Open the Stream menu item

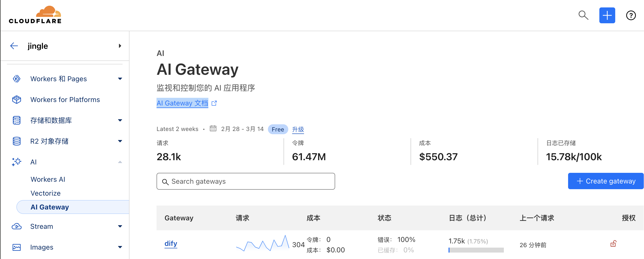[x=41, y=226]
